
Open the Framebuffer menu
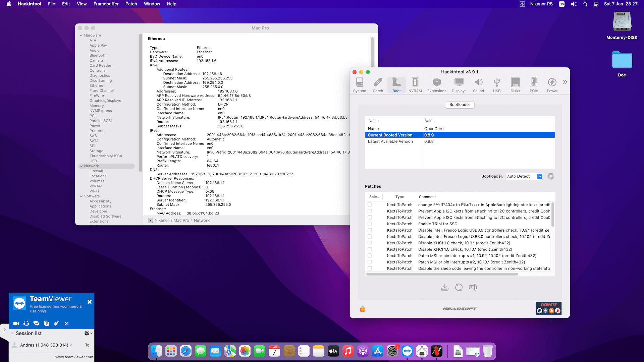(x=106, y=4)
